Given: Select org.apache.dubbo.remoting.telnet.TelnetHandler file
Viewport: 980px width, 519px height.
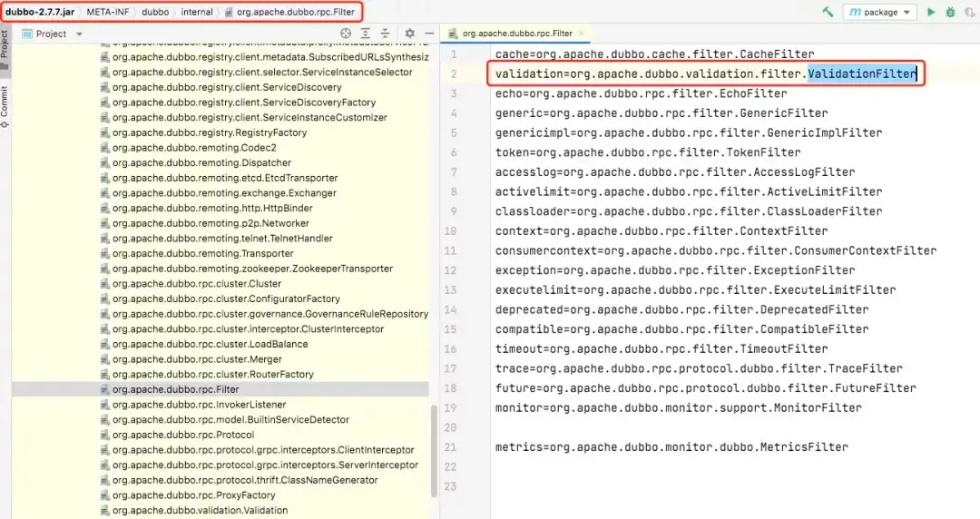Looking at the screenshot, I should pyautogui.click(x=222, y=239).
